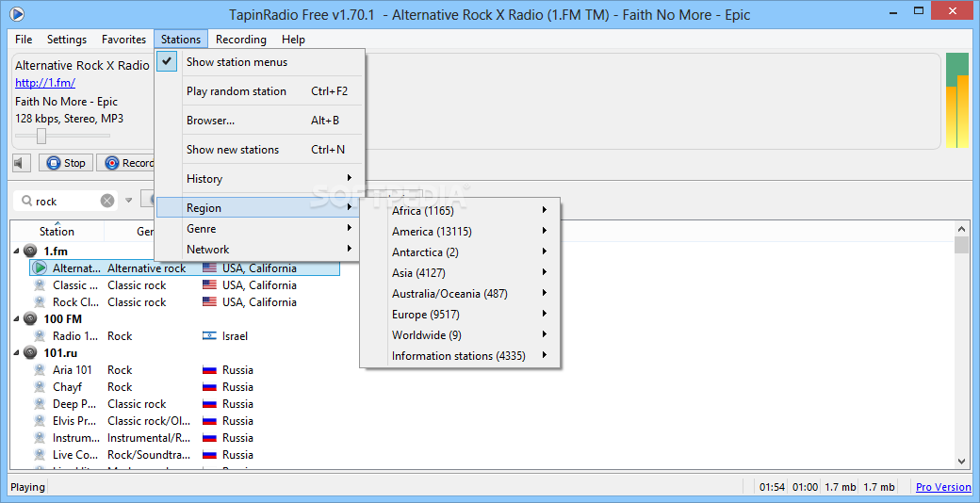Open Europe (9517) region submenu

click(460, 314)
